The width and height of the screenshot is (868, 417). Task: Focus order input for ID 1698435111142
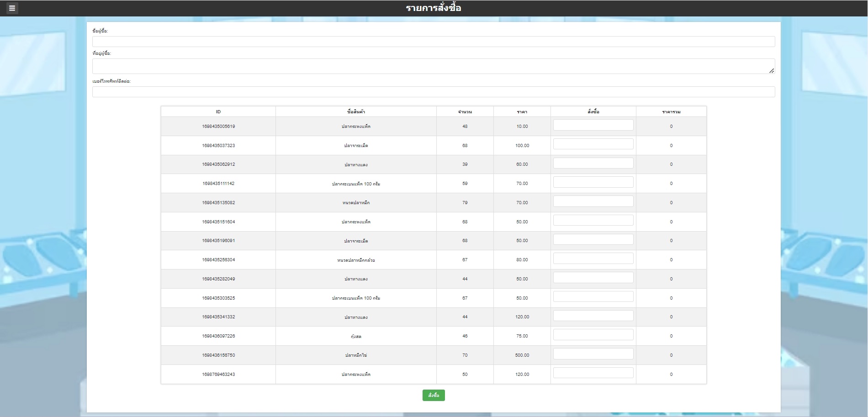(x=593, y=182)
